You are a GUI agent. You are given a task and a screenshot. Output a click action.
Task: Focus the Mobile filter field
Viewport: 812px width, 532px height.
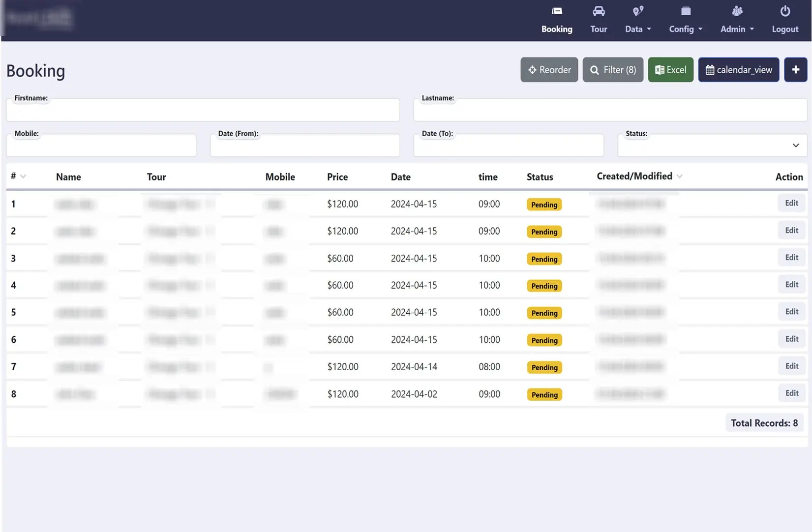101,146
